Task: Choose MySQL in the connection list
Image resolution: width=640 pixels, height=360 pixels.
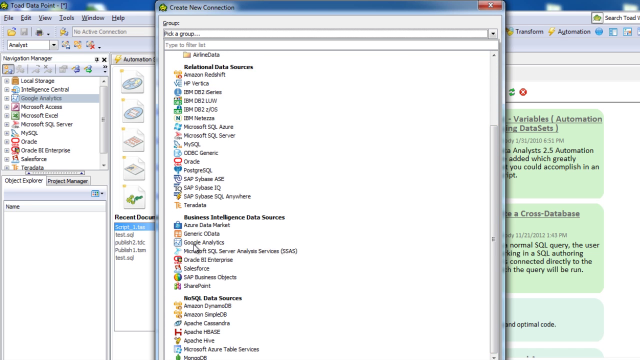Action: click(192, 144)
